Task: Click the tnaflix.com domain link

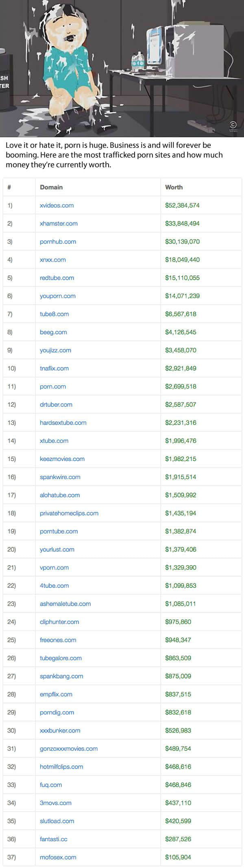Action: (x=54, y=368)
